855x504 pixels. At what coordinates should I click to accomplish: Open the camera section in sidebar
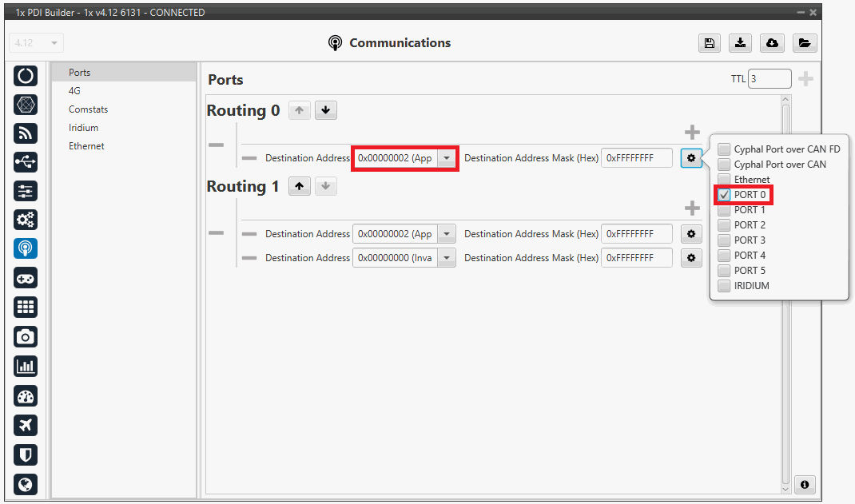(x=26, y=337)
